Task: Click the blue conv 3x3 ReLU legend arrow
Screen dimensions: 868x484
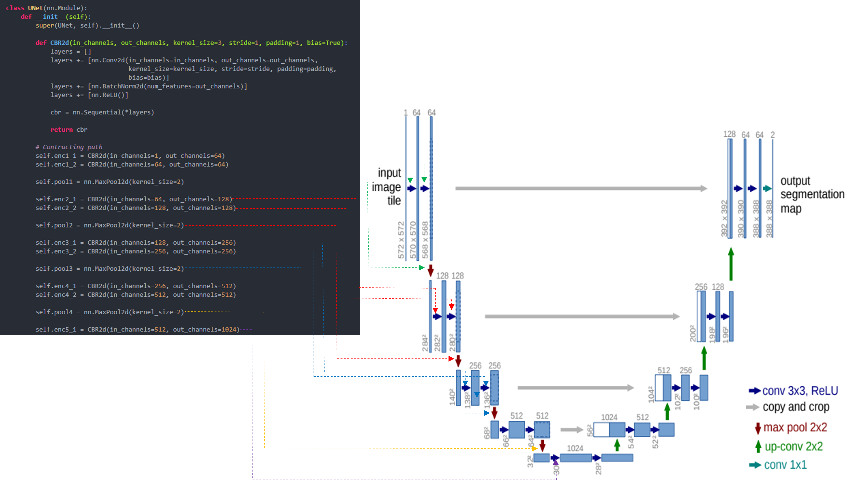Action: [754, 391]
